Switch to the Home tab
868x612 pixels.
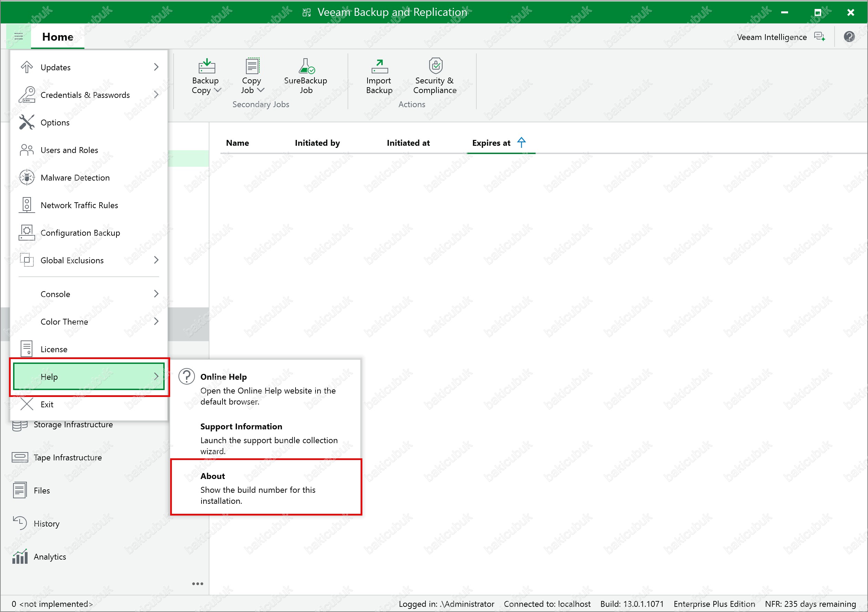point(58,37)
